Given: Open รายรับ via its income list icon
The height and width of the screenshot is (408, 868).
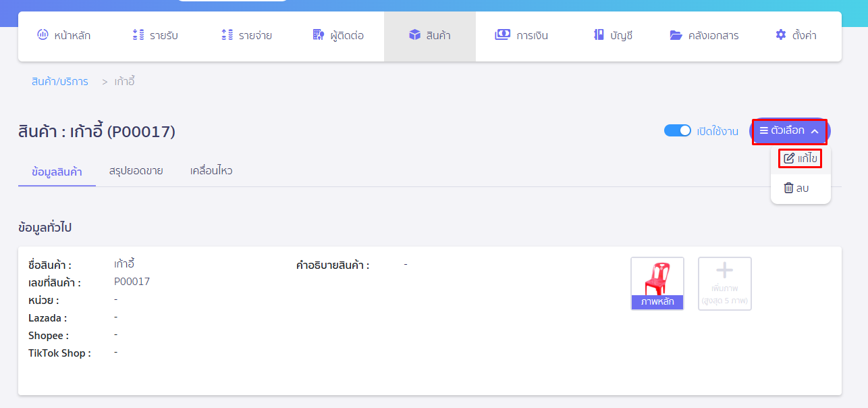Looking at the screenshot, I should (139, 35).
